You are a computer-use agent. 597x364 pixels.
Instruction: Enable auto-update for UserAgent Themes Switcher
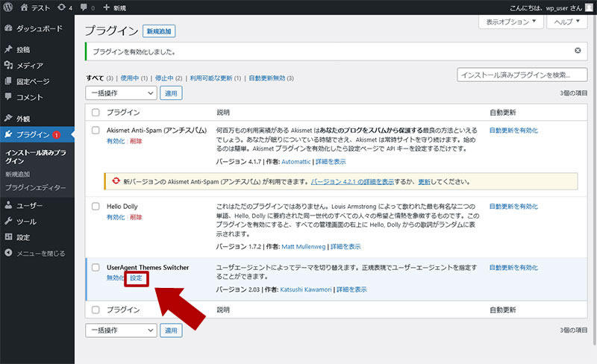coord(513,267)
